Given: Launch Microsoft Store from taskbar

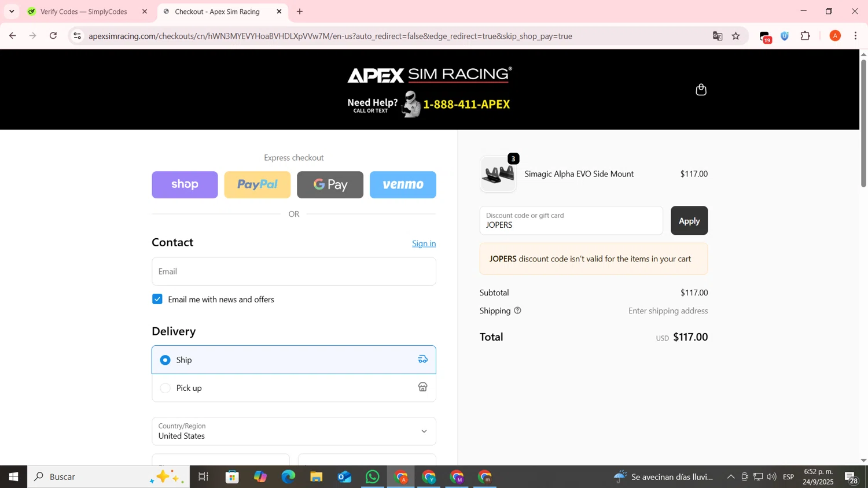Looking at the screenshot, I should click(232, 477).
